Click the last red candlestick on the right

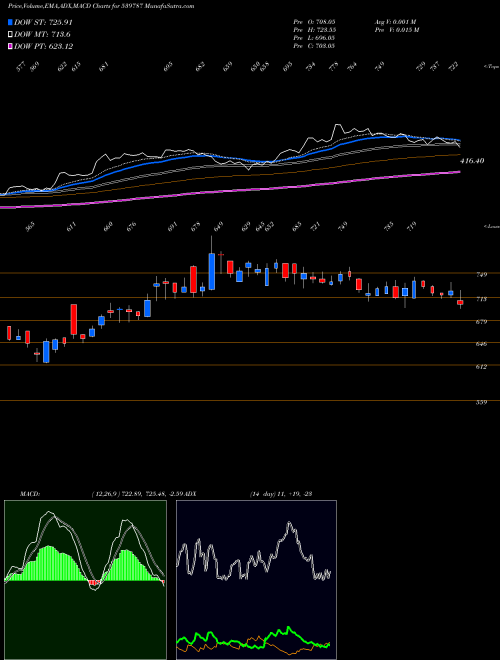click(x=460, y=303)
